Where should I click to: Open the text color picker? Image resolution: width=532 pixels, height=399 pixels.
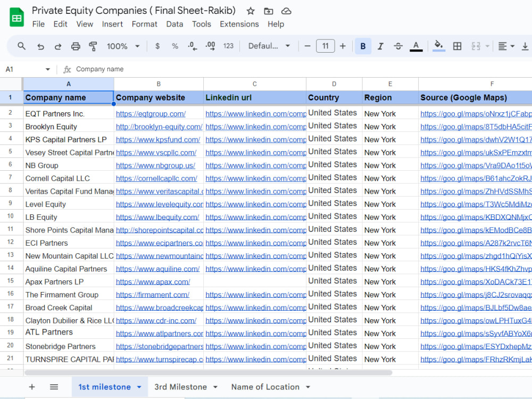click(x=416, y=46)
